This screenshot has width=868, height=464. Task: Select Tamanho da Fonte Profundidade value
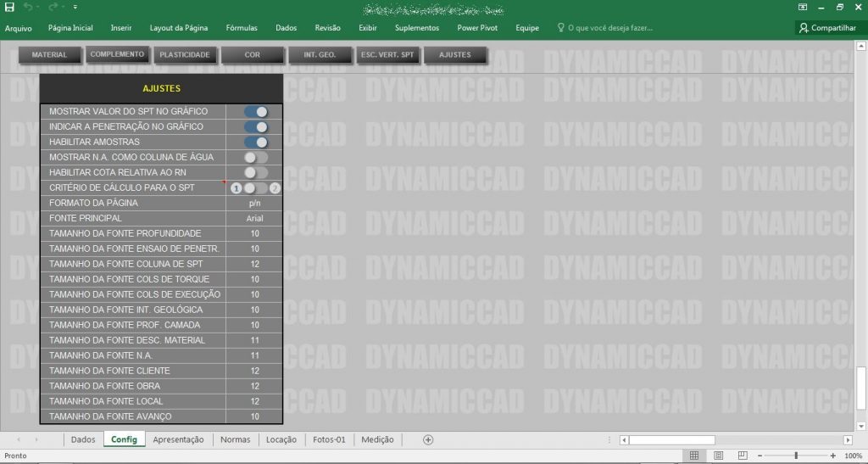(254, 233)
